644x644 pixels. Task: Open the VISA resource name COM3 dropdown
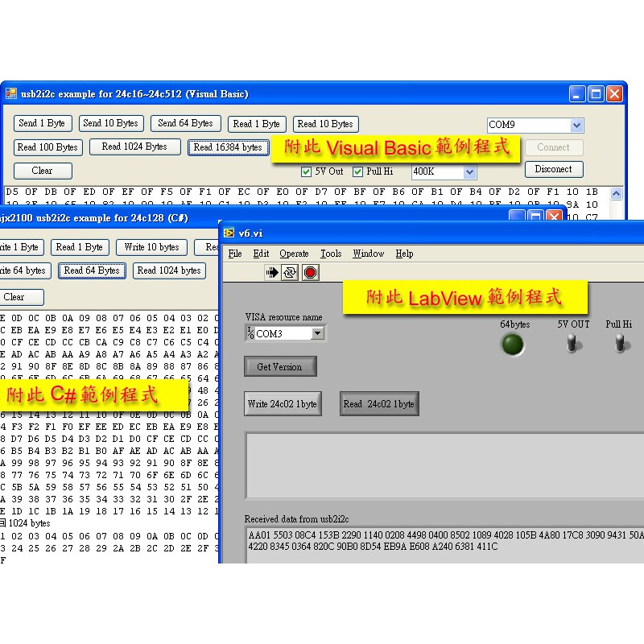[317, 333]
